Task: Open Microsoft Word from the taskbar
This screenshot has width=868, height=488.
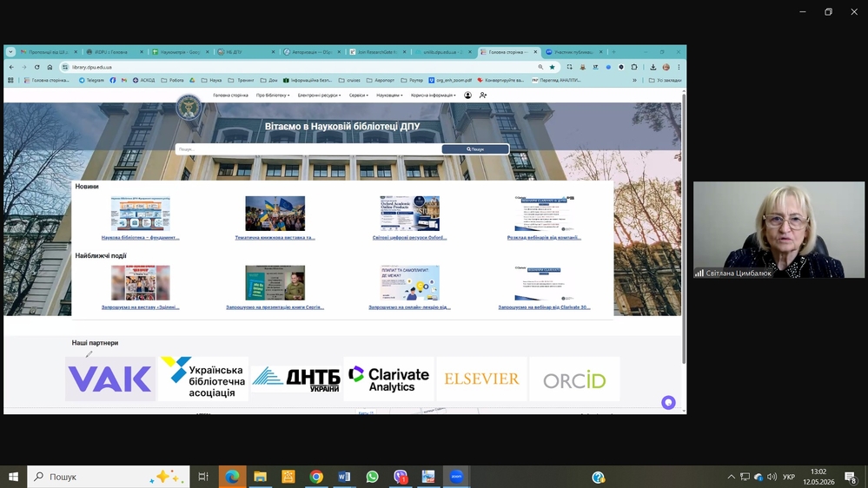Action: 344,477
